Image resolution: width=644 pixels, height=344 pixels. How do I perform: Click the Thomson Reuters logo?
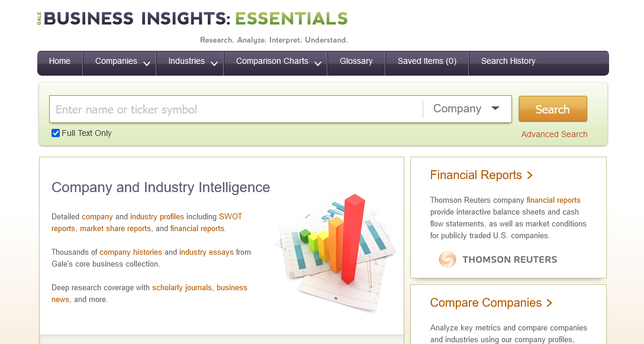498,259
